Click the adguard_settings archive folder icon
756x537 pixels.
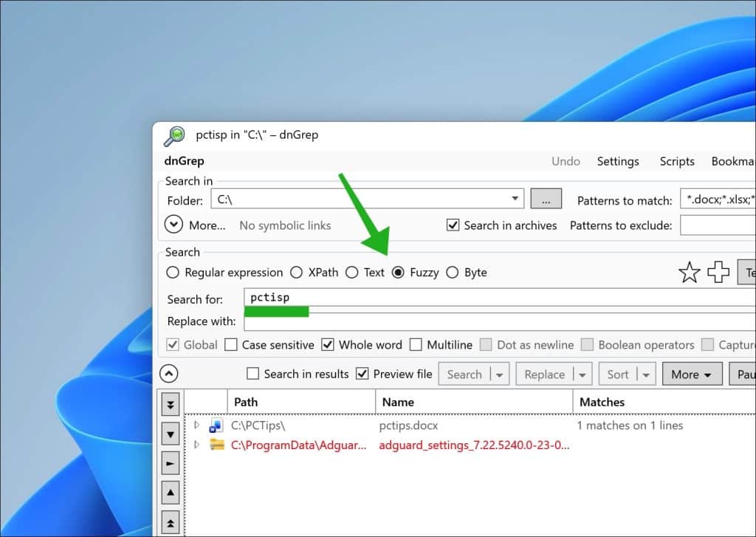point(217,445)
